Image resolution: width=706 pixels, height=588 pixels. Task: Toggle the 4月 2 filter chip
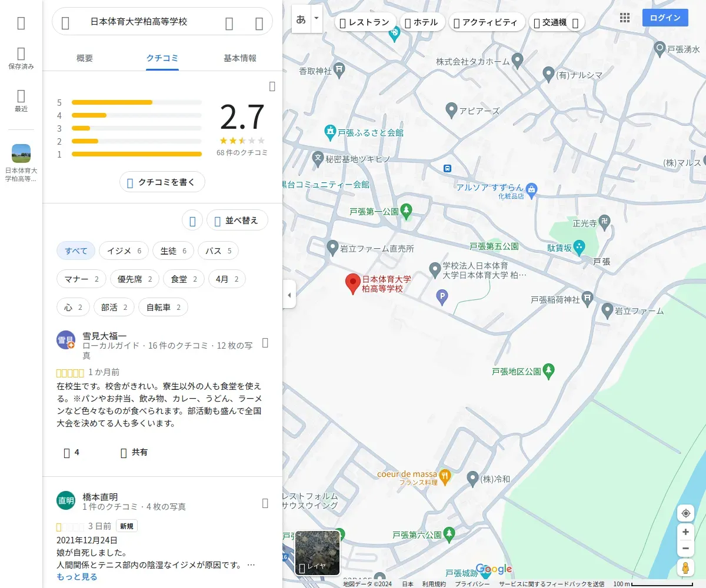pyautogui.click(x=227, y=279)
